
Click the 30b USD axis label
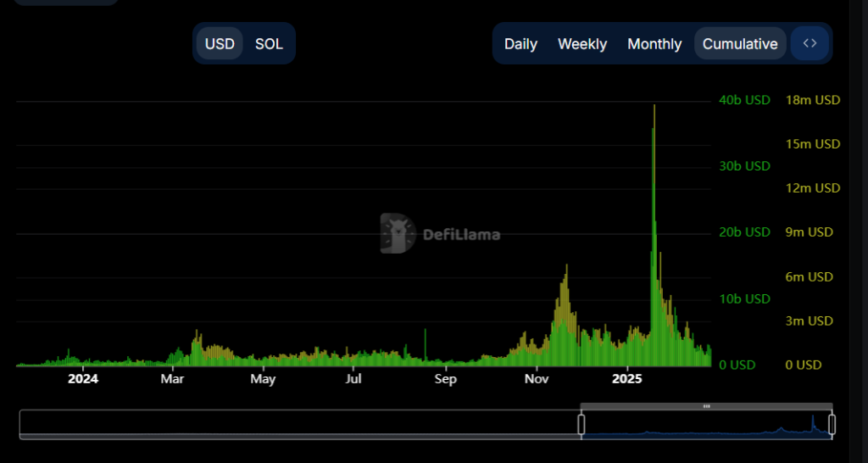tap(744, 166)
